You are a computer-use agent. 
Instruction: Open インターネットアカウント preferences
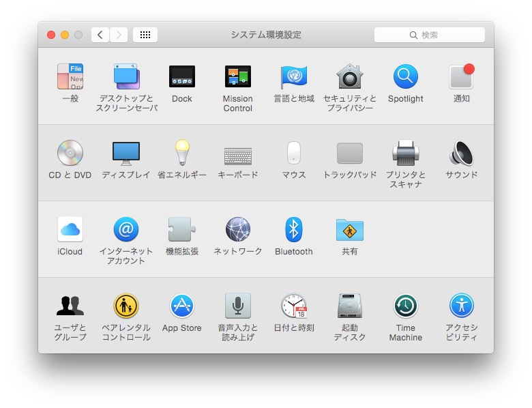[126, 229]
